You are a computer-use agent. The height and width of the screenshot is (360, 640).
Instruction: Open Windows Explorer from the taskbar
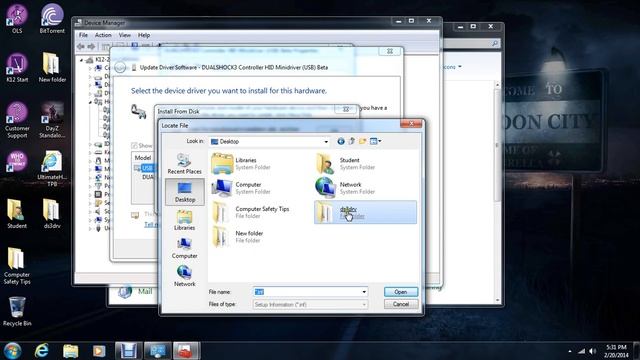[x=70, y=351]
